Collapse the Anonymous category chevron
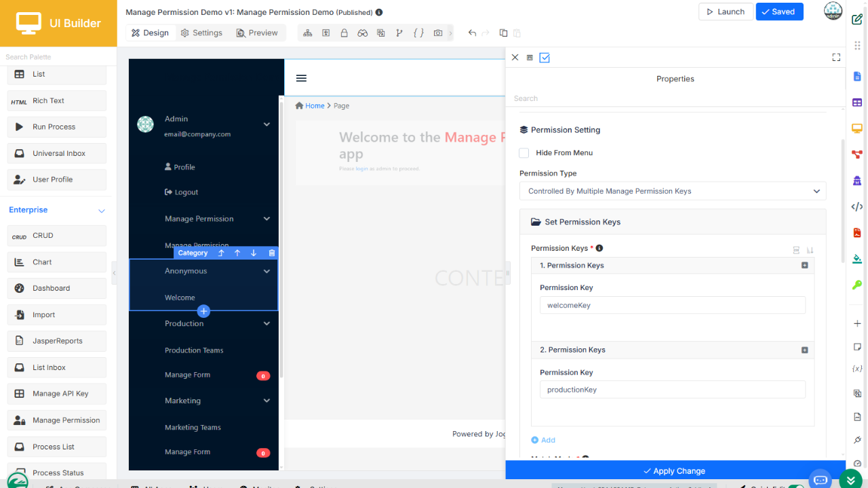 tap(267, 271)
